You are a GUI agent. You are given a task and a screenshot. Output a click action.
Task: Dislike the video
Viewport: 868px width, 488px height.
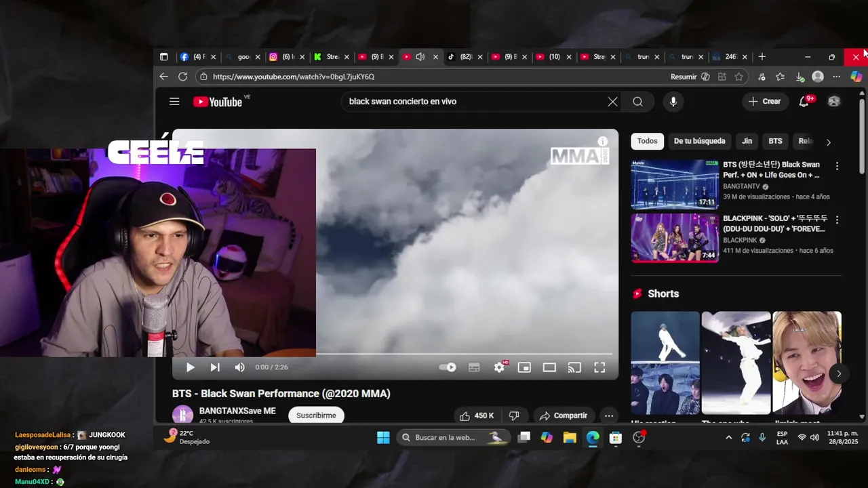514,415
